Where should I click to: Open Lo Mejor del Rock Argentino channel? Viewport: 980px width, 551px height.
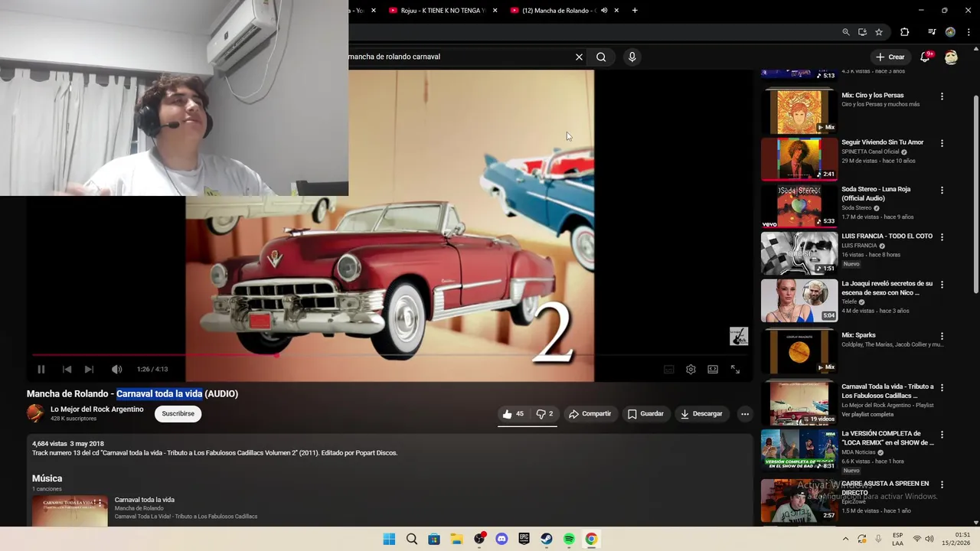click(x=97, y=409)
